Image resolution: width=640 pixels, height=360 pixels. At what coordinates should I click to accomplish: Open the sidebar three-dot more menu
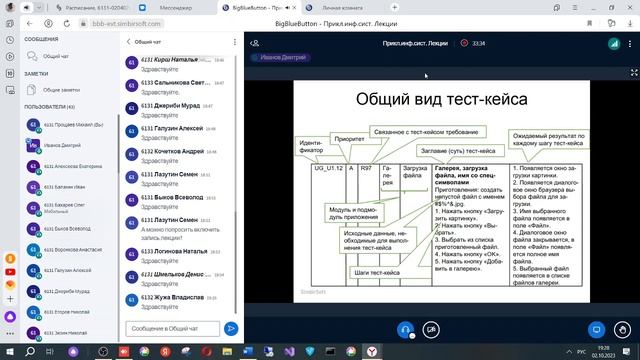click(10, 333)
